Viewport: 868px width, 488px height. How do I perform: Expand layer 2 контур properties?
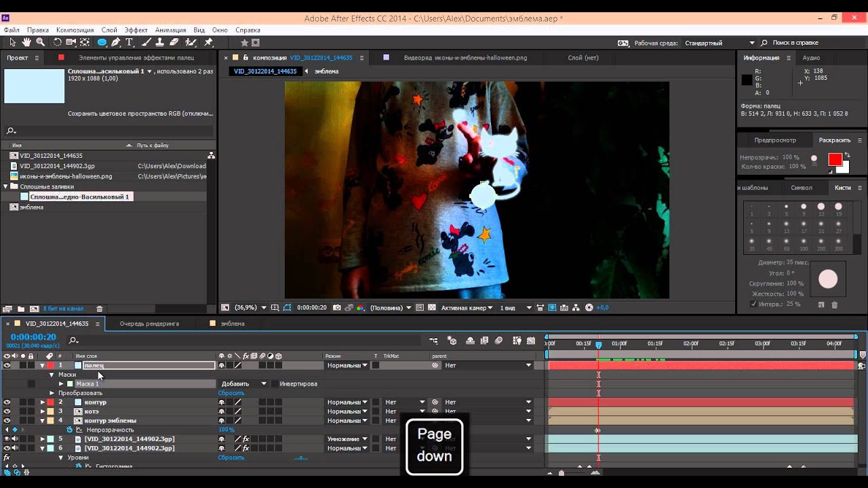coord(42,402)
